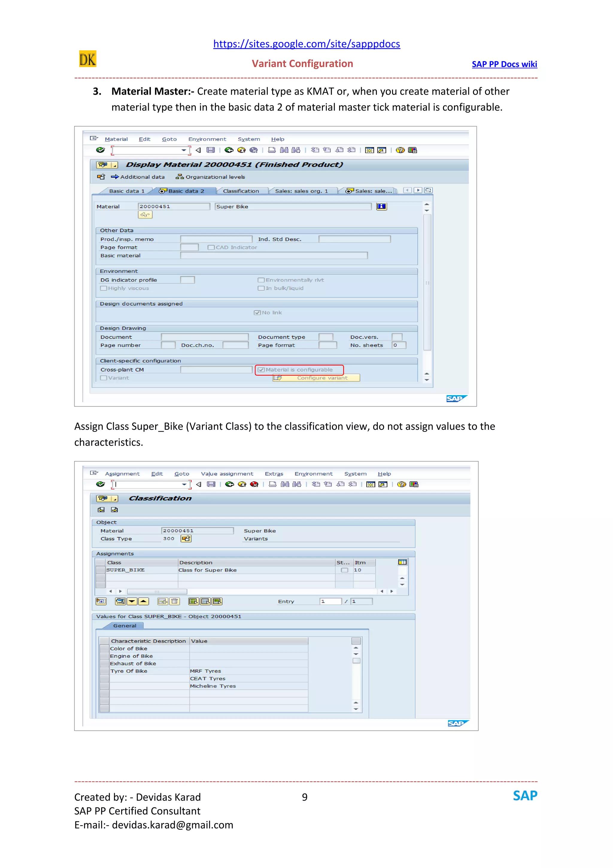Click the Save disk icon in Display Material window

(x=210, y=150)
